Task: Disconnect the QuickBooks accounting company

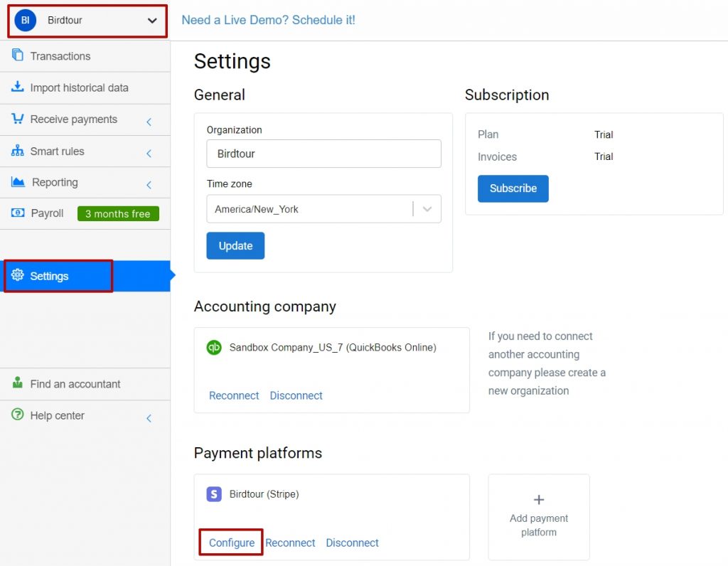Action: pos(296,395)
